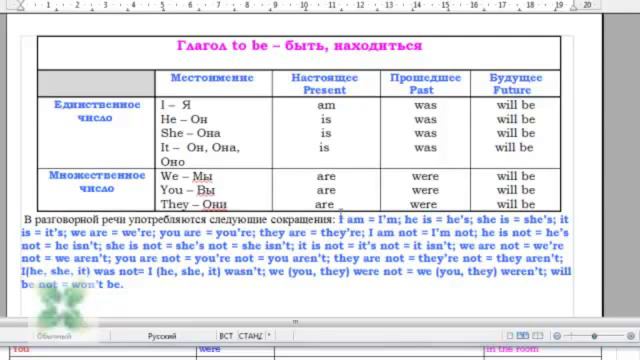Screen dimensions: 640x360
Task: Click the document modified asterisk indicator
Action: pyautogui.click(x=269, y=336)
